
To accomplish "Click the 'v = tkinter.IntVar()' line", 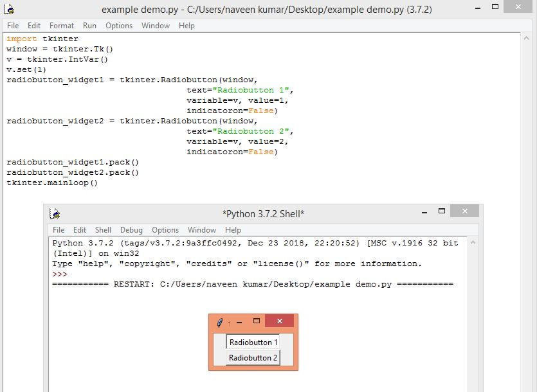I will pyautogui.click(x=57, y=59).
